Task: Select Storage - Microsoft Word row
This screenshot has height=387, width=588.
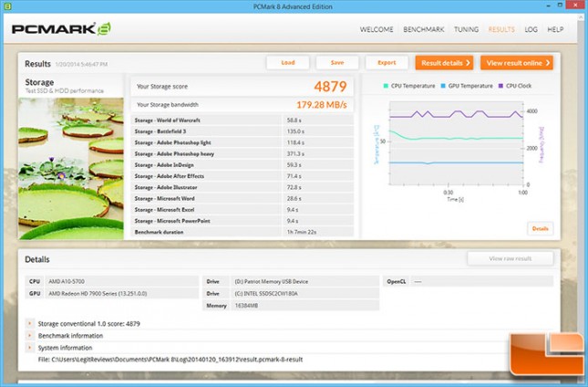Action: point(242,198)
